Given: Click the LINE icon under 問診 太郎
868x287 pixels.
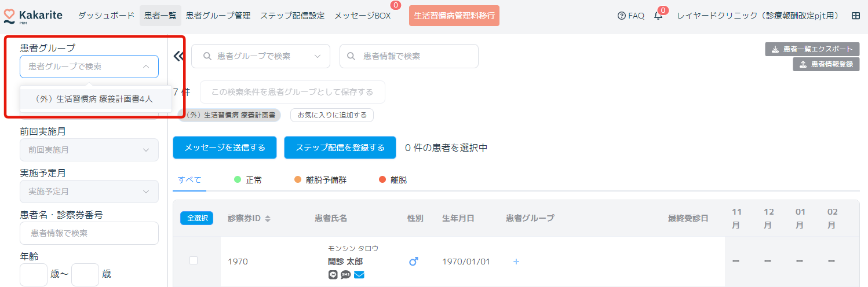Looking at the screenshot, I should point(333,275).
